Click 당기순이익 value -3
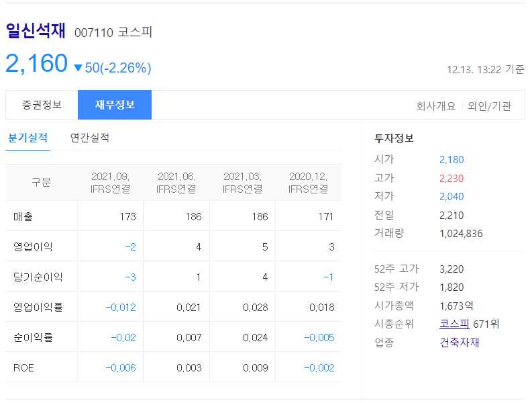 point(131,277)
